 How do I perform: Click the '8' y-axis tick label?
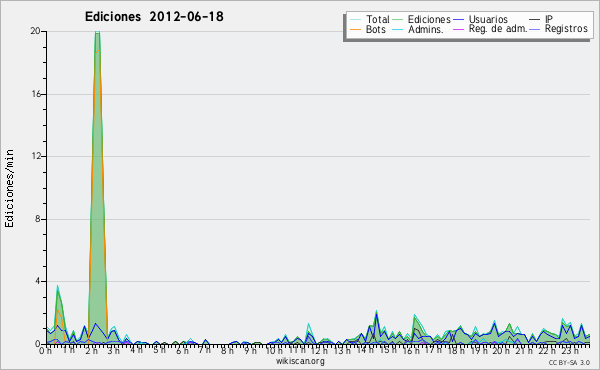(38, 219)
